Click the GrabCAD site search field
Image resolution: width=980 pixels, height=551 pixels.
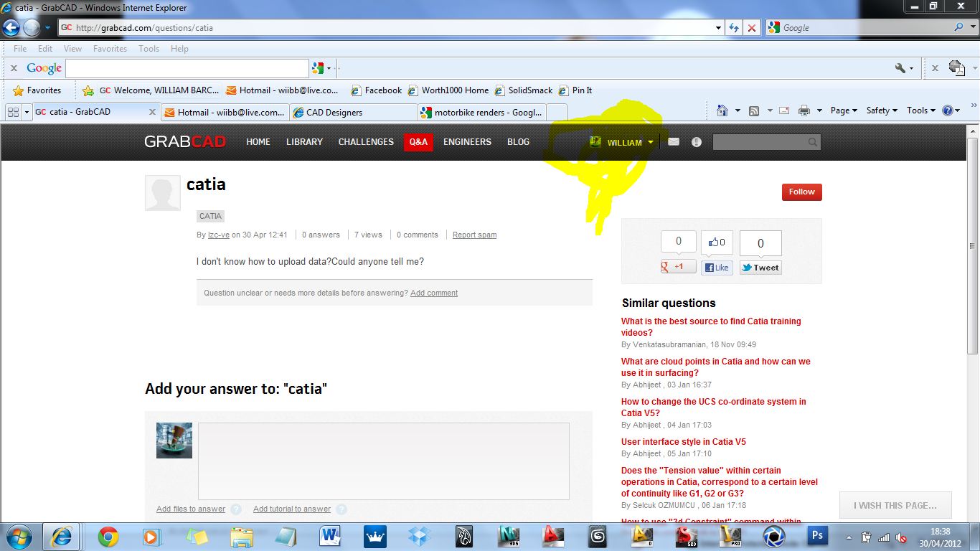tap(760, 142)
